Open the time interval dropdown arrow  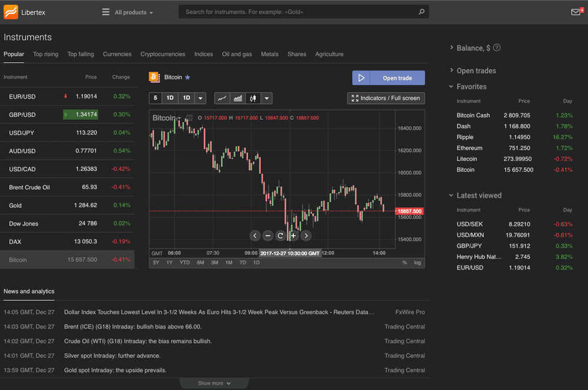tap(201, 98)
